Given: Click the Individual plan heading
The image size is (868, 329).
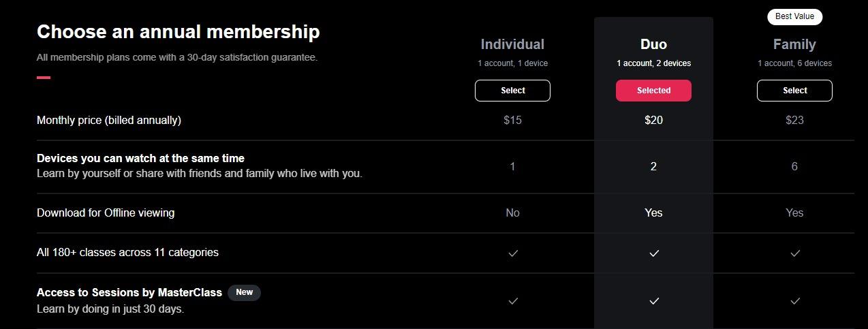Looking at the screenshot, I should pyautogui.click(x=512, y=44).
